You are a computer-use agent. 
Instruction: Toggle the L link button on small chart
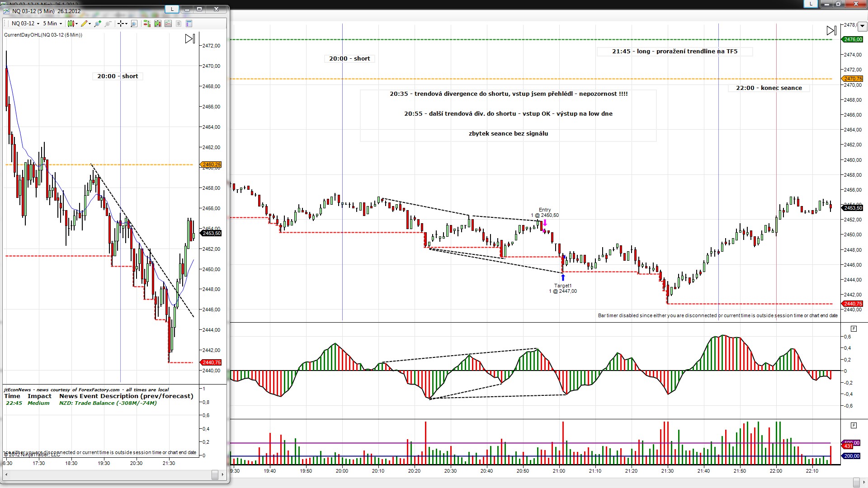point(172,9)
